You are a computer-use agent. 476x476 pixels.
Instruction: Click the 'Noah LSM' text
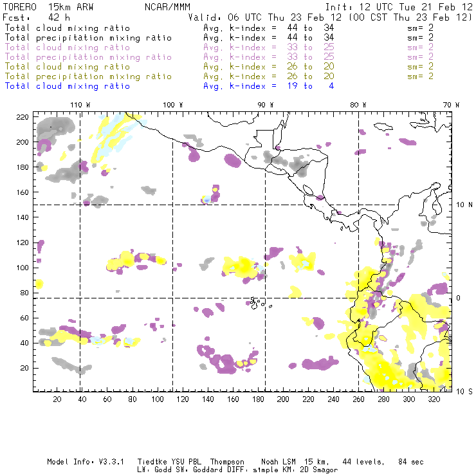[279, 462]
